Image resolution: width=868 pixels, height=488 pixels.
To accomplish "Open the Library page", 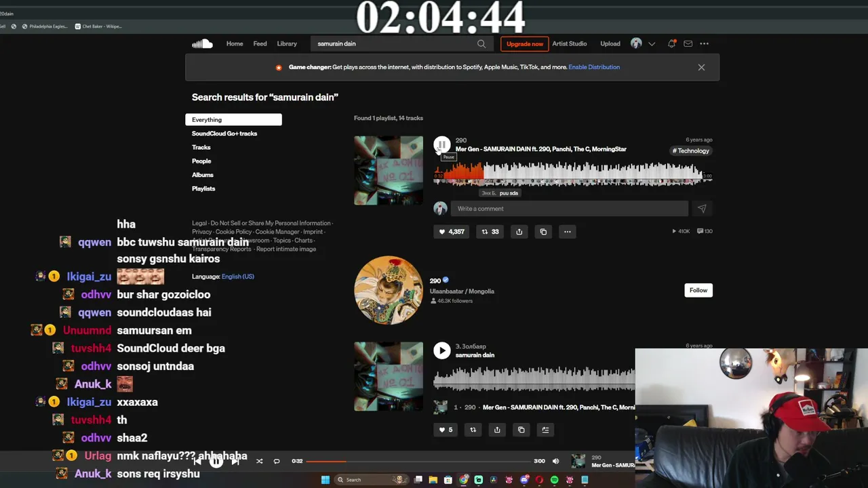I will 287,44.
